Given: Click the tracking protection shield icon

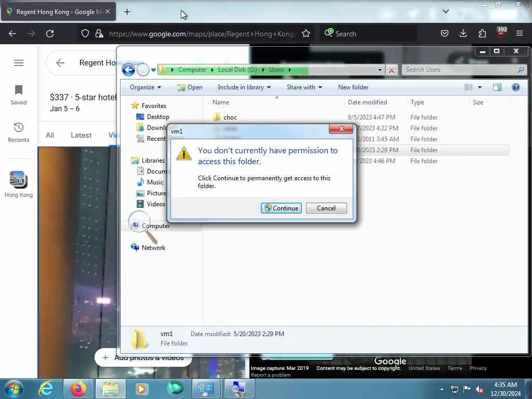Looking at the screenshot, I should click(x=85, y=34).
